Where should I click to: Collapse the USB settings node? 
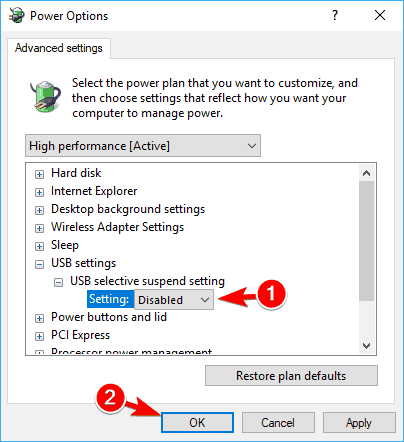[39, 264]
